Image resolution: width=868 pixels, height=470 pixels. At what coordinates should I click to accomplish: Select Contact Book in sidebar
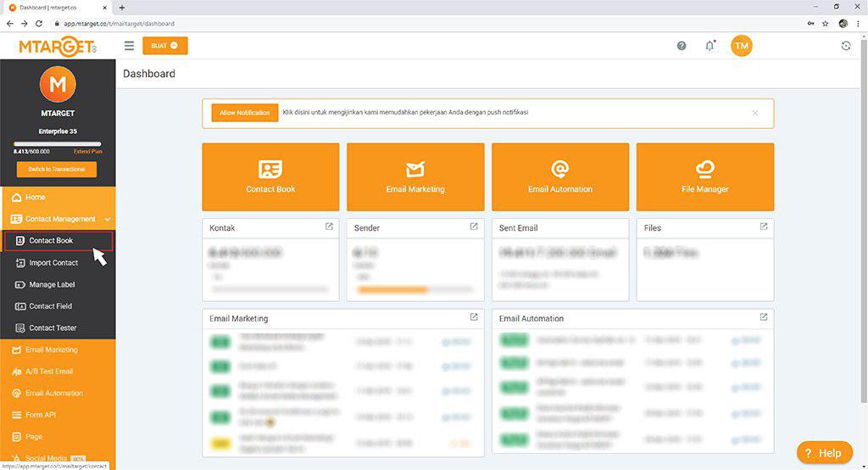tap(58, 241)
